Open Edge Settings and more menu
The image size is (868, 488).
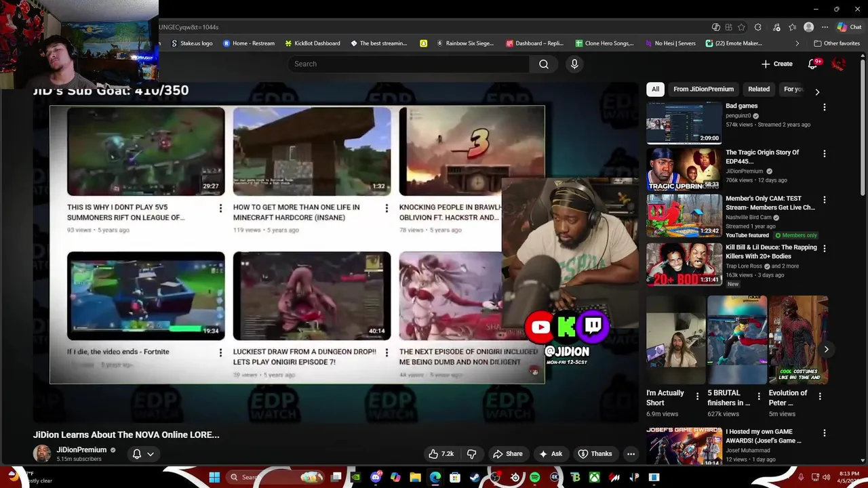click(825, 27)
